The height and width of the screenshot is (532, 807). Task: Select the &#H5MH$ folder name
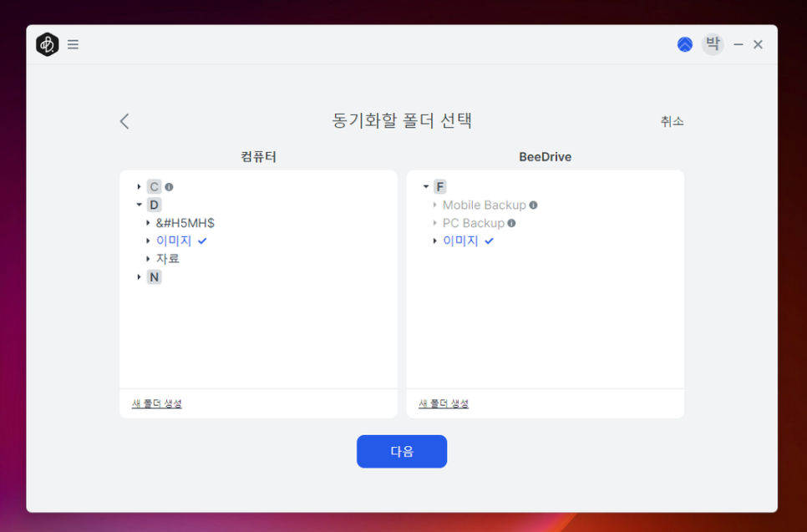(x=185, y=223)
